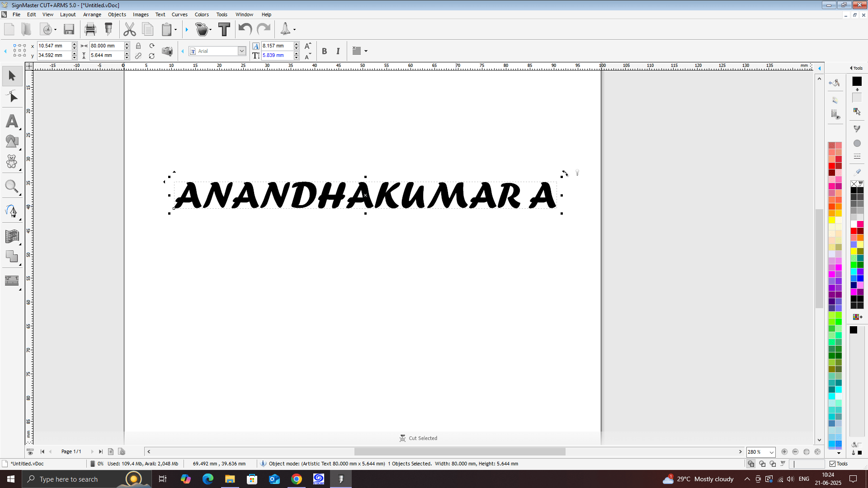Click the Print icon in toolbar
The image size is (868, 488).
click(90, 30)
